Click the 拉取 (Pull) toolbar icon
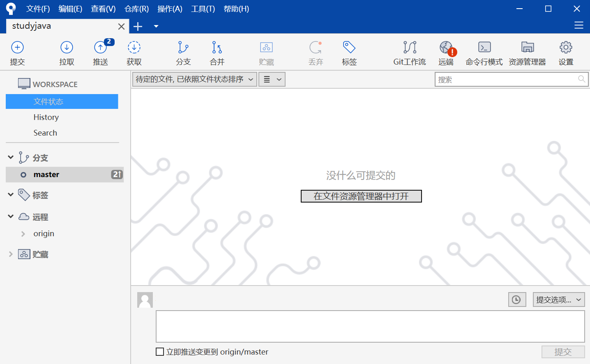 [x=67, y=53]
